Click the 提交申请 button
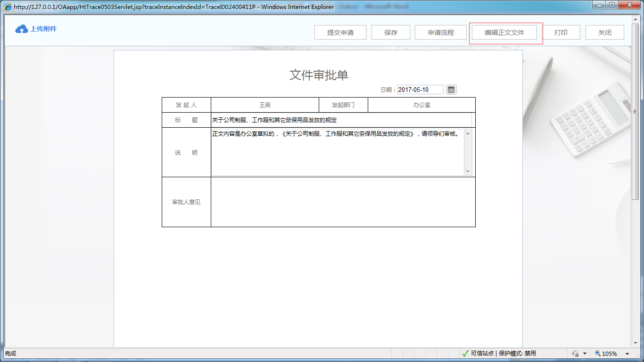The height and width of the screenshot is (362, 644). coord(340,32)
